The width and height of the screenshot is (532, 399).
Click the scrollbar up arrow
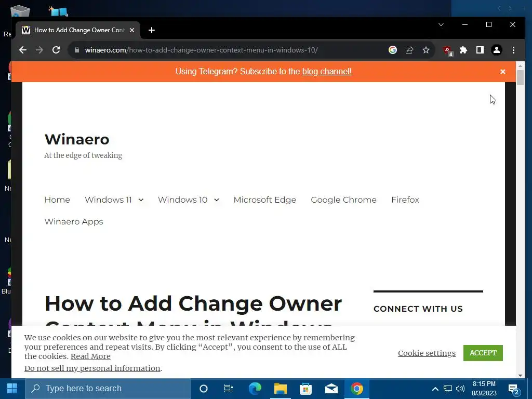click(521, 65)
